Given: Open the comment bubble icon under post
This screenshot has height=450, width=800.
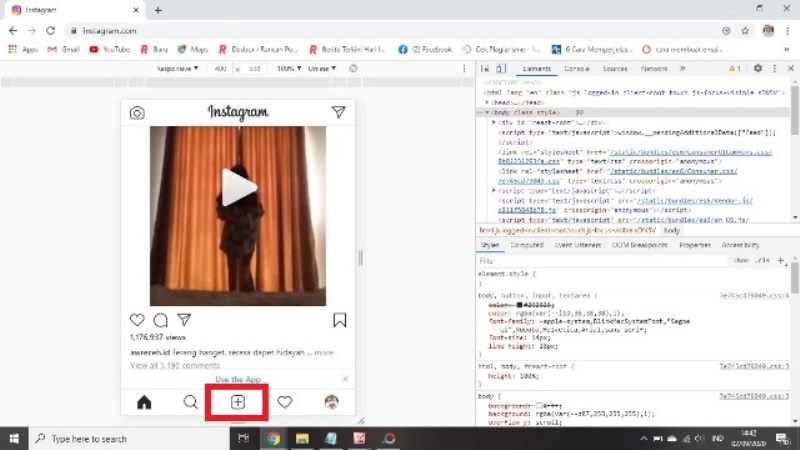Looking at the screenshot, I should [x=161, y=320].
